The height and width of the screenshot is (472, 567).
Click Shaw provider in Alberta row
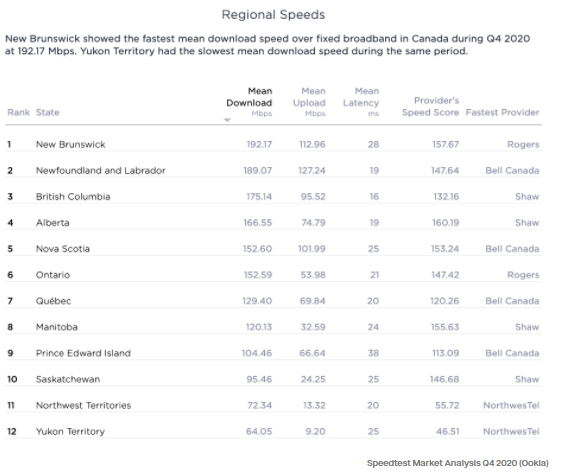click(527, 223)
